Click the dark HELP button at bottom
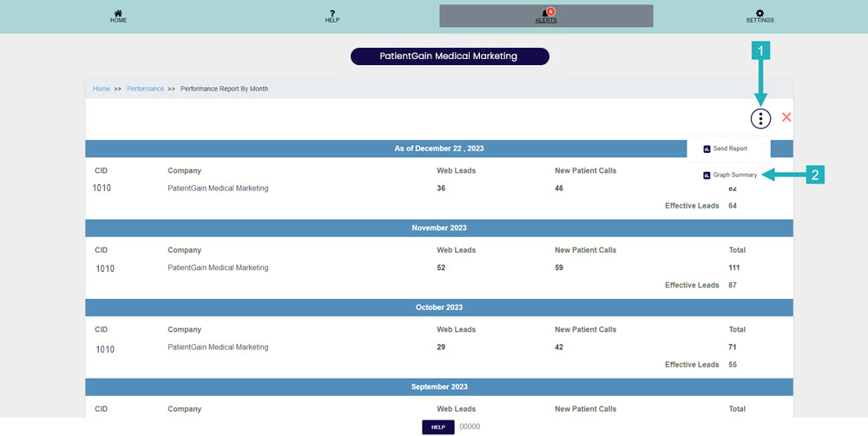Screen dimensions: 868x436 click(x=437, y=427)
